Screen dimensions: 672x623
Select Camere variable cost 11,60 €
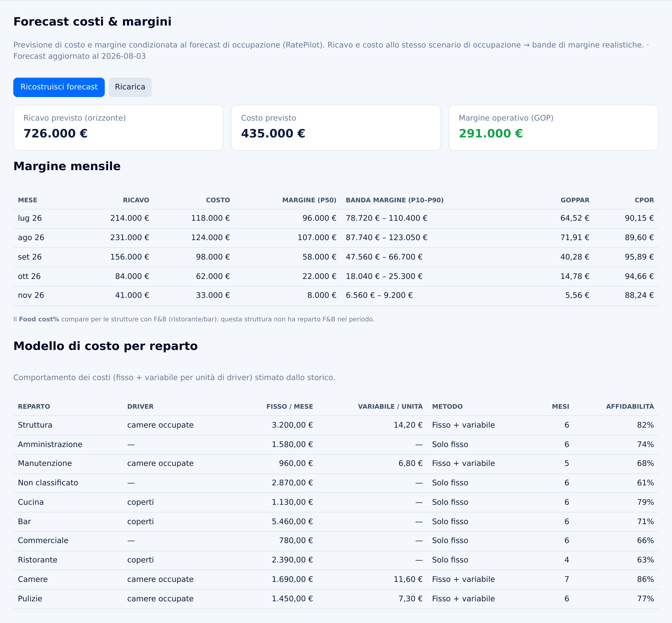408,579
